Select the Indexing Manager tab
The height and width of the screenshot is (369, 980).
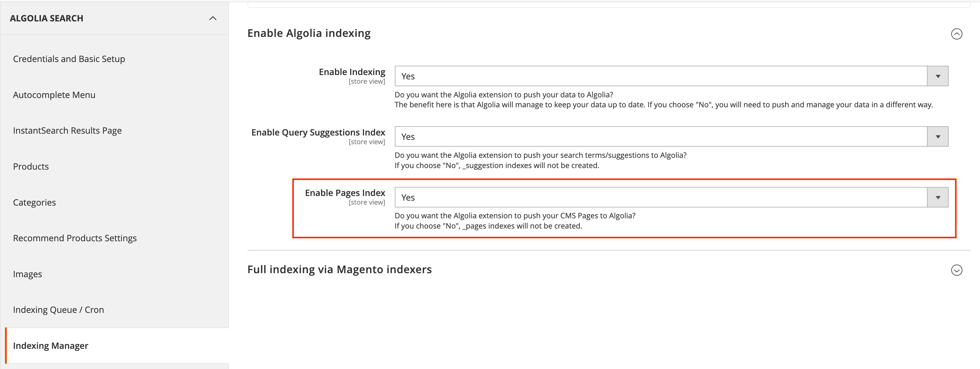pyautogui.click(x=51, y=345)
